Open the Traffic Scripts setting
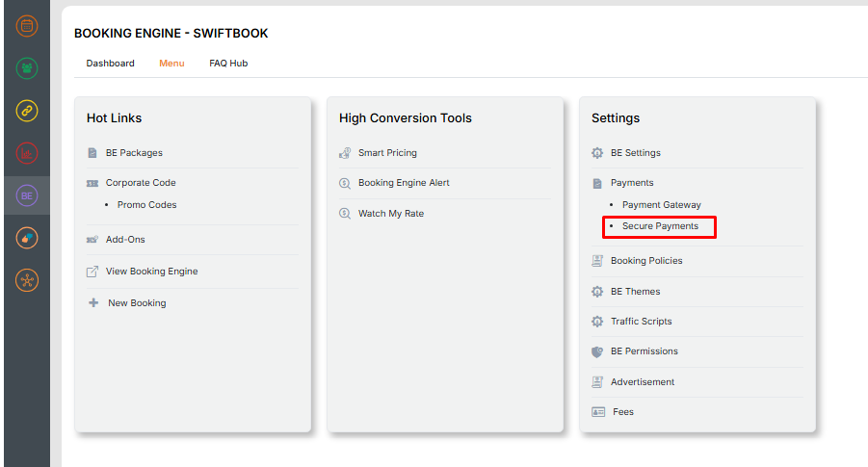 tap(641, 322)
